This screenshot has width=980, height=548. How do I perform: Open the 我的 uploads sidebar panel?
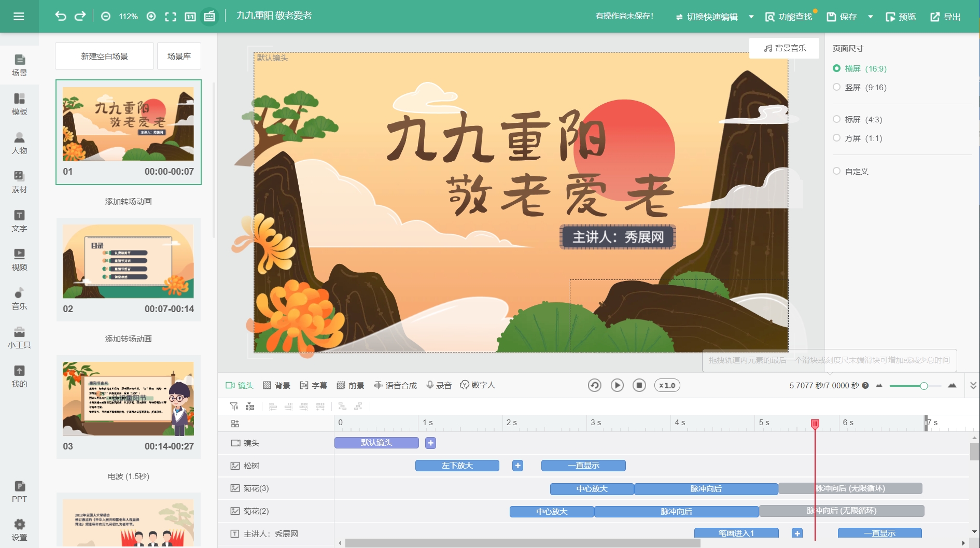point(19,376)
